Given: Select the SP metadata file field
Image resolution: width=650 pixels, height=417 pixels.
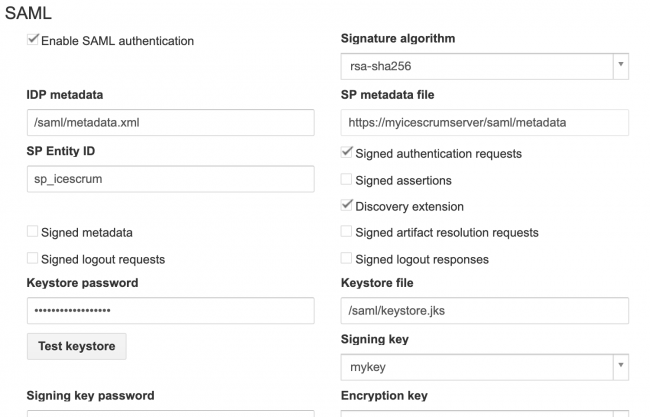Looking at the screenshot, I should point(484,123).
